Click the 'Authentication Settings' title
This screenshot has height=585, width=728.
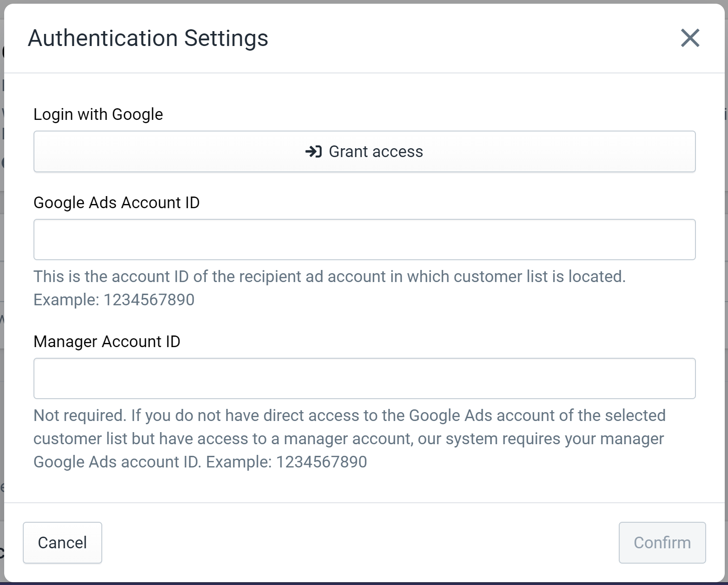[x=148, y=38]
